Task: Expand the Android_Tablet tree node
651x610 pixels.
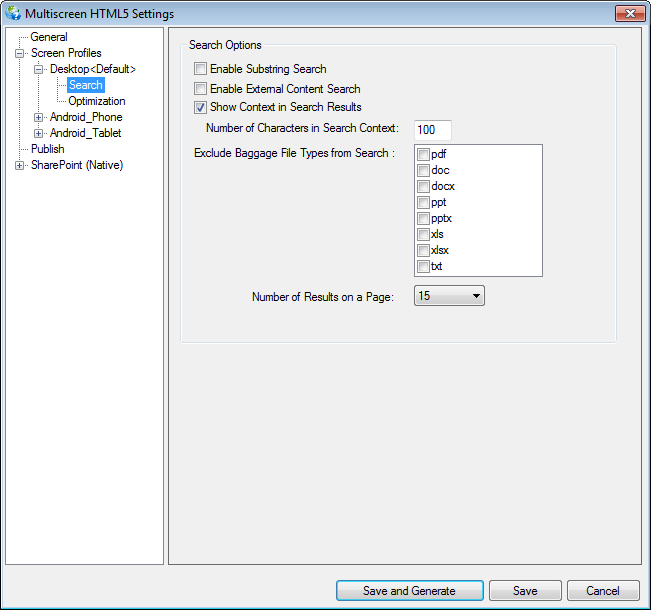Action: [x=39, y=133]
